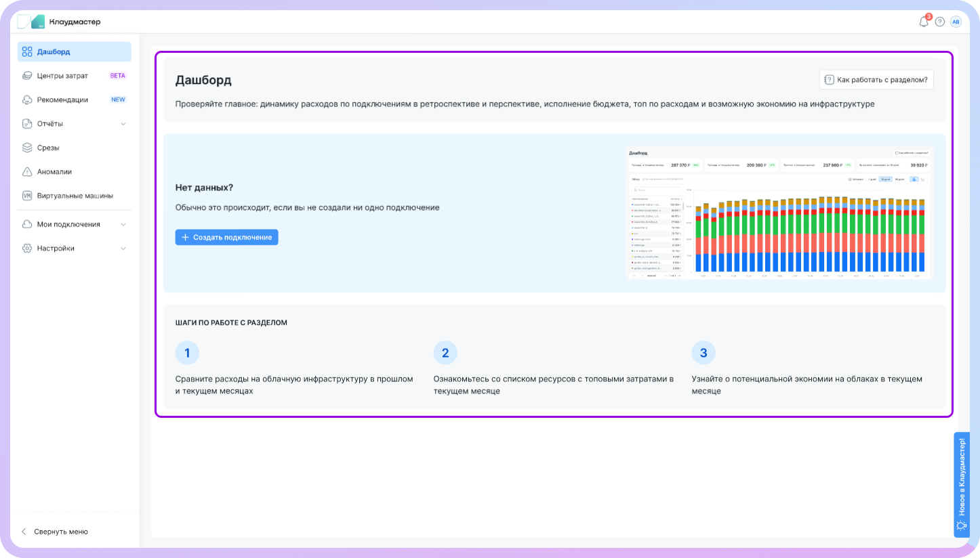The width and height of the screenshot is (980, 558).
Task: Click the help question mark icon
Action: pos(939,22)
